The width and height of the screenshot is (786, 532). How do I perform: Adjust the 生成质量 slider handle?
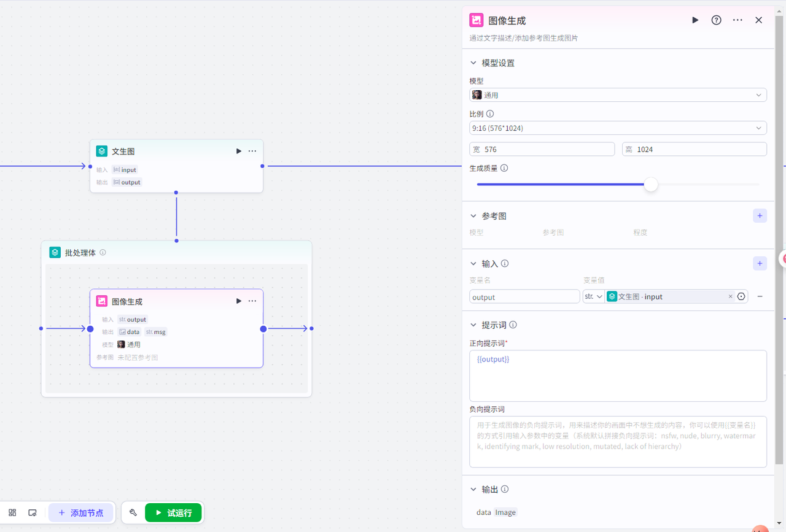[x=651, y=184]
